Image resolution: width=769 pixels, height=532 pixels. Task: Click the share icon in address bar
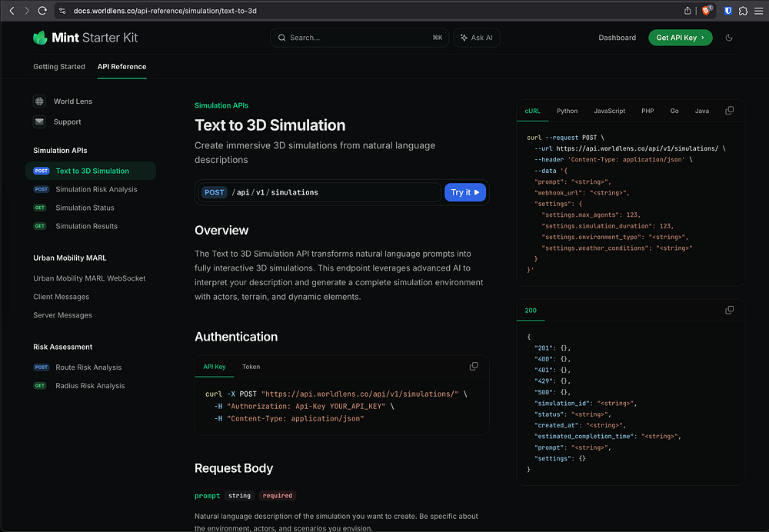[687, 11]
